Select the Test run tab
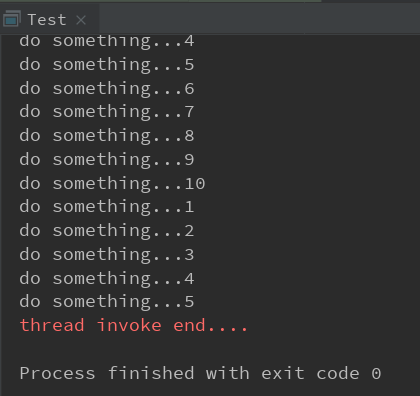The height and width of the screenshot is (396, 420). coord(49,19)
